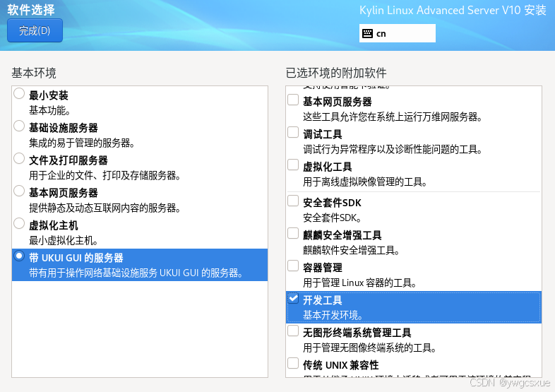Click the description 调试行为异常程序以及诊断性能问题的工具。

tap(393, 150)
